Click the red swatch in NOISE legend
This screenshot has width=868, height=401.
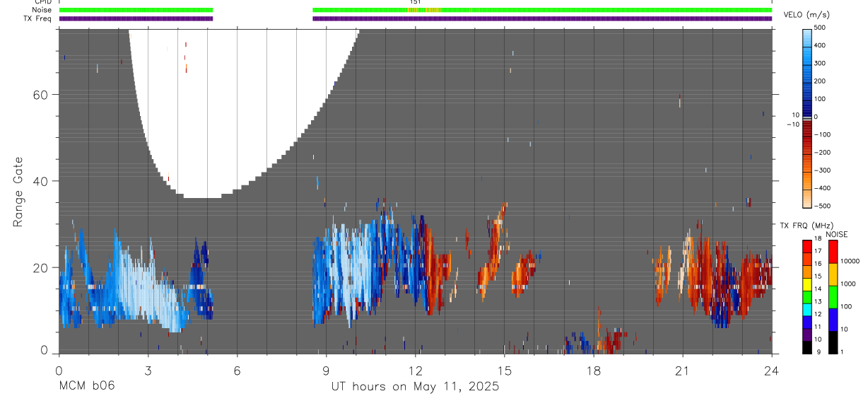click(x=834, y=252)
